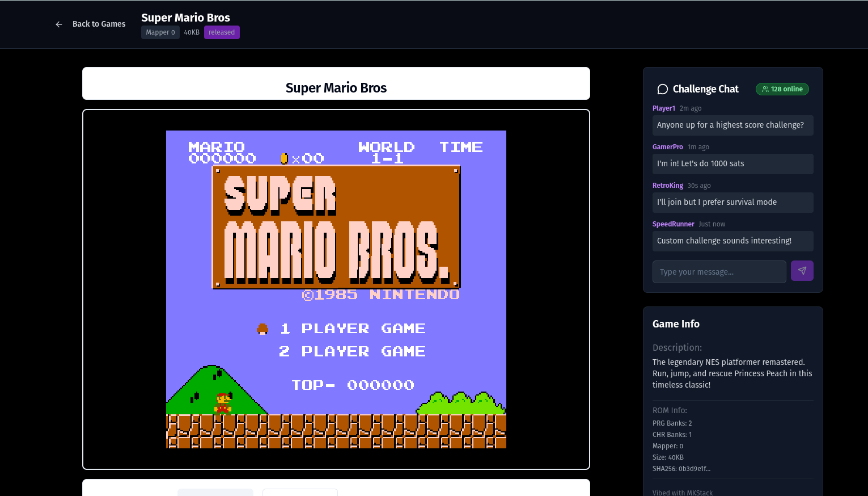868x496 pixels.
Task: Click the back arrow in the header
Action: tap(59, 24)
